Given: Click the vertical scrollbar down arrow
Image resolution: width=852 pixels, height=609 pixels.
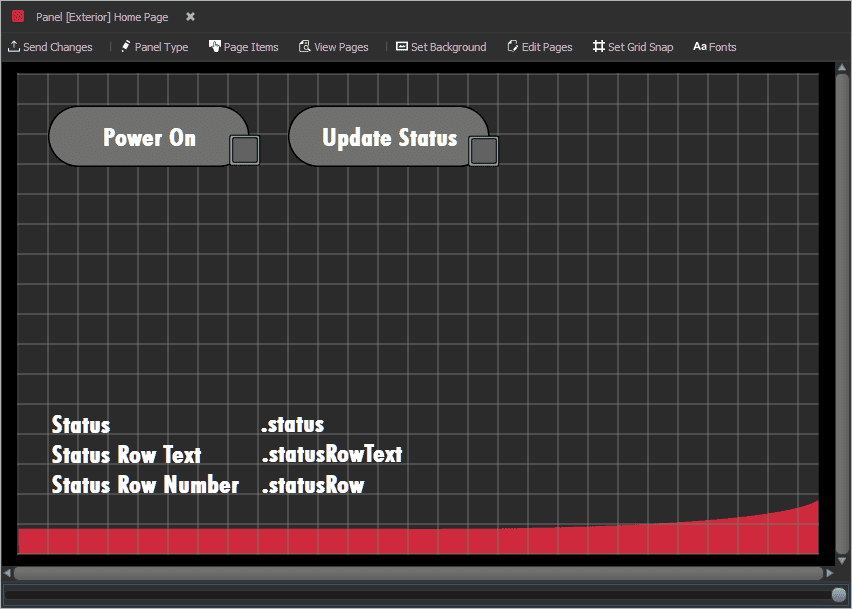Looking at the screenshot, I should [x=842, y=559].
